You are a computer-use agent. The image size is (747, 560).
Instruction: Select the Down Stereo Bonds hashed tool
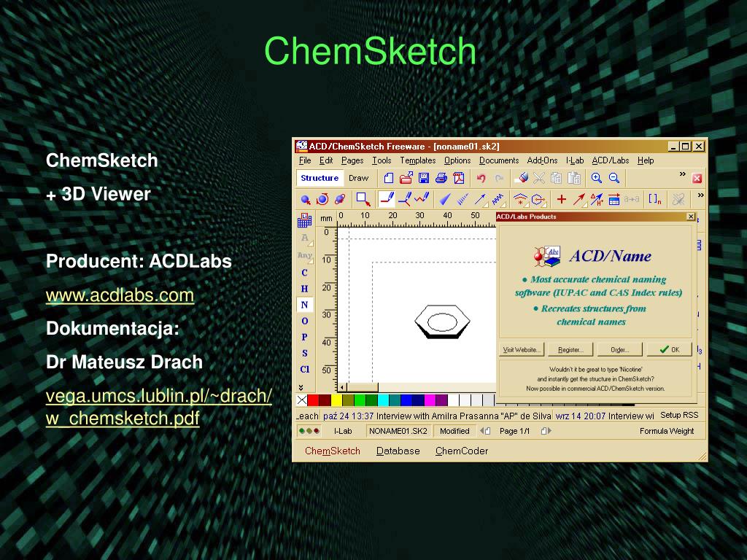click(462, 200)
